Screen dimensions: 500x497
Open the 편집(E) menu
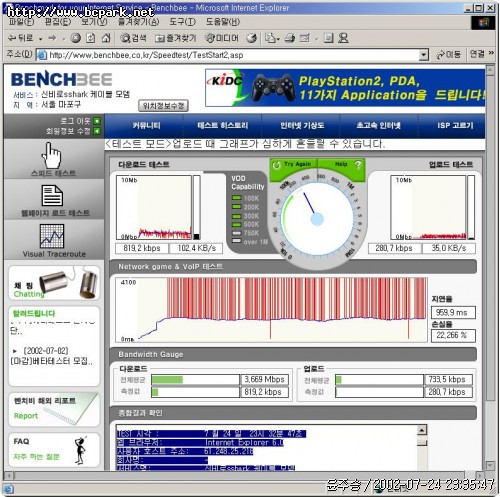(58, 22)
